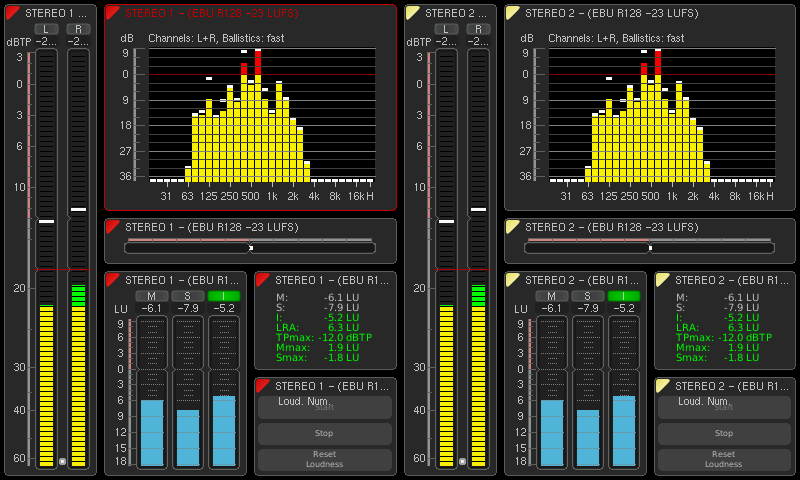The height and width of the screenshot is (480, 800).
Task: Toggle the L channel button of STEREO 2
Action: (446, 29)
